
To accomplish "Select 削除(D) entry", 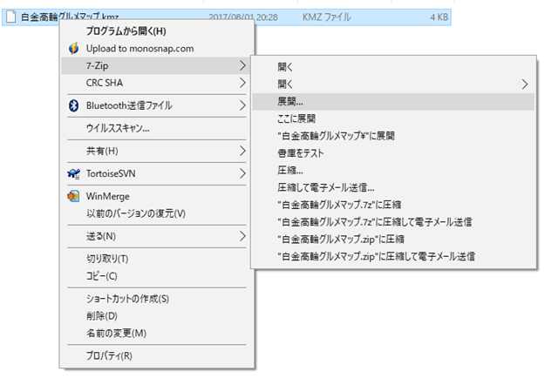I will pos(157,316).
